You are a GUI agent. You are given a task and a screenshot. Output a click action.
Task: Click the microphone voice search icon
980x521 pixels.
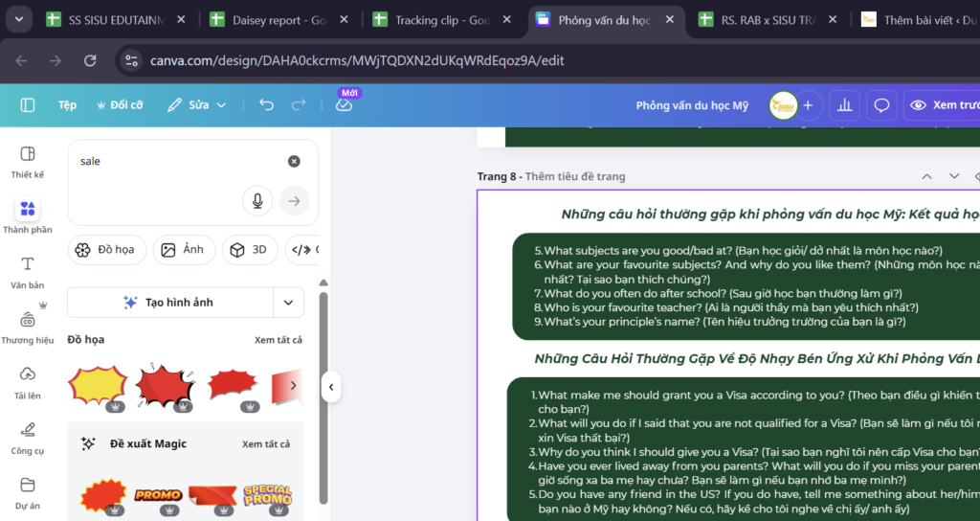coord(256,200)
